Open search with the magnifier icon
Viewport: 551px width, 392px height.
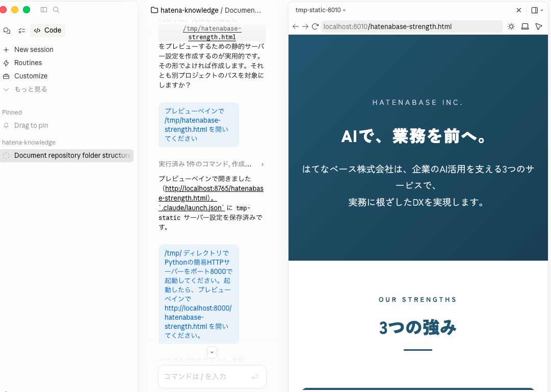pos(56,10)
